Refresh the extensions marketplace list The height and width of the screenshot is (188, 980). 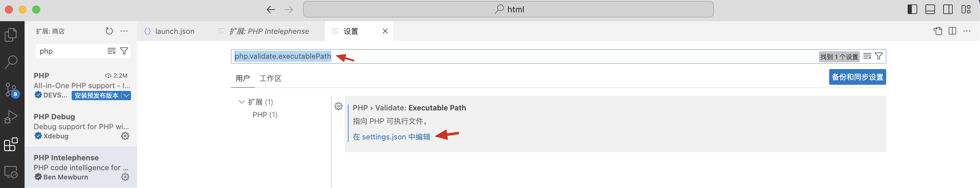pyautogui.click(x=109, y=31)
